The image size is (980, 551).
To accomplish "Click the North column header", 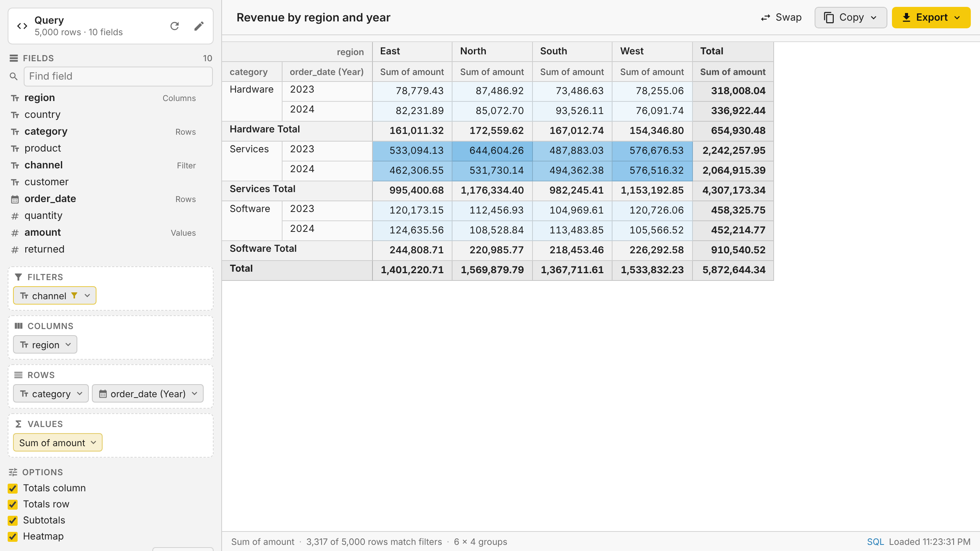I will (x=492, y=51).
